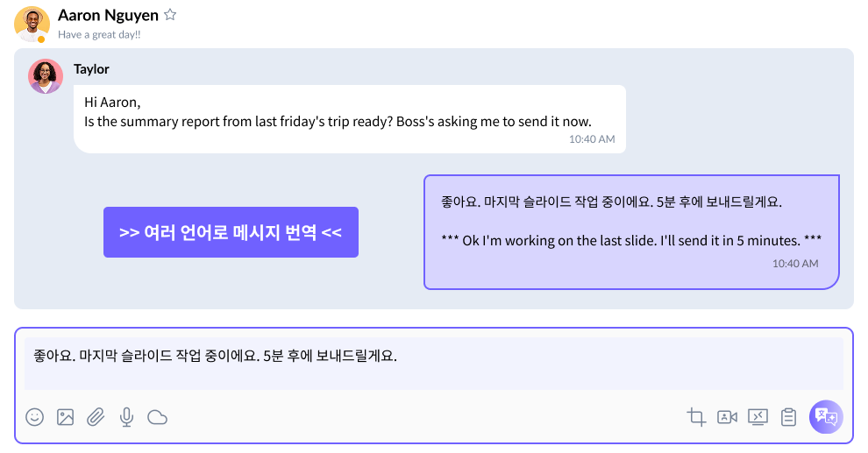Share your screen with the monitor icon
Image resolution: width=868 pixels, height=453 pixels.
click(758, 417)
